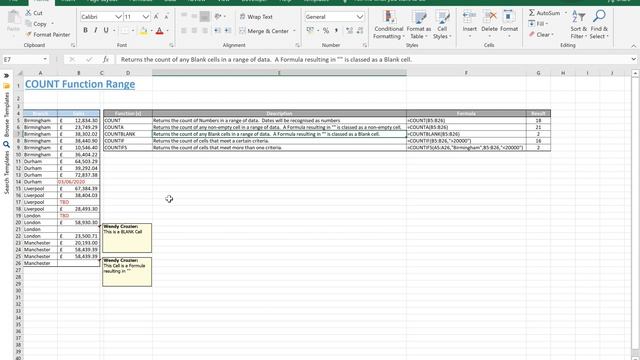Viewport: 640px width, 360px height.
Task: Click AutoSum
Action: pyautogui.click(x=544, y=13)
